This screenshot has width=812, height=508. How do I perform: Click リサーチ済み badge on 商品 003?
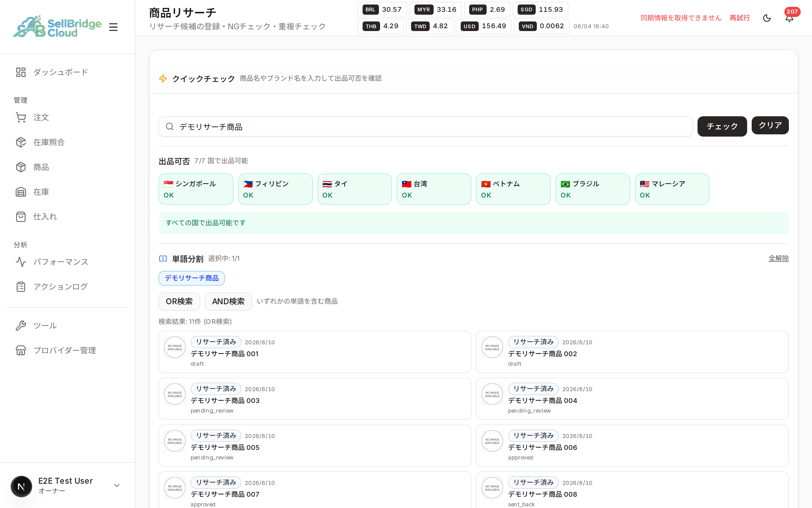(216, 389)
